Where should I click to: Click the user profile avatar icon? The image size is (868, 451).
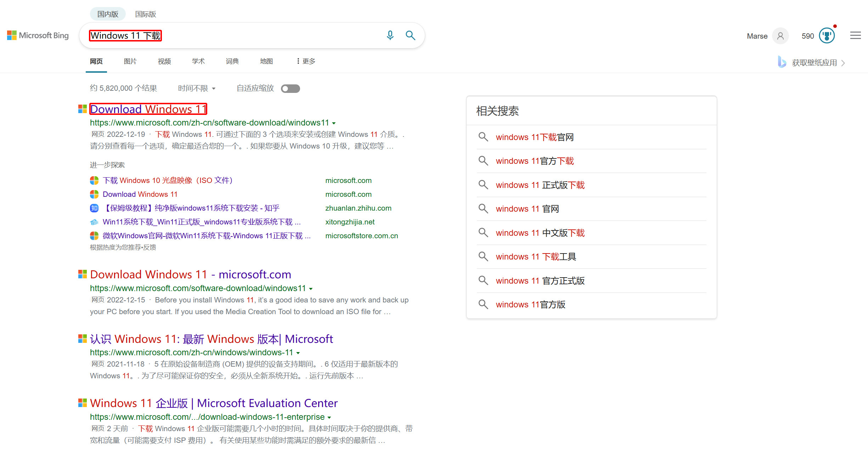point(780,36)
